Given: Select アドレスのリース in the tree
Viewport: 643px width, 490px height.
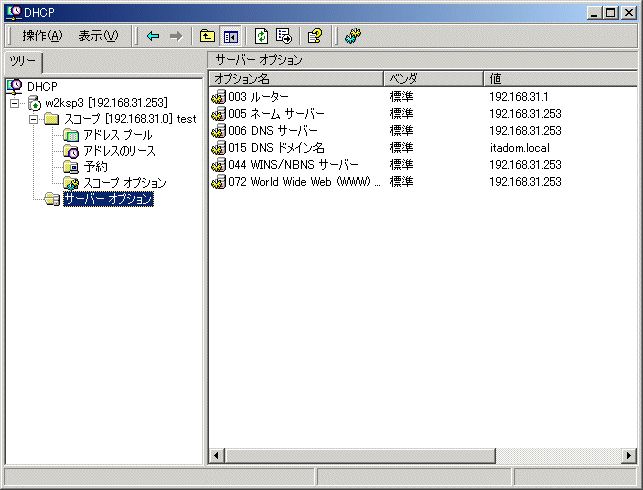Looking at the screenshot, I should pos(119,151).
